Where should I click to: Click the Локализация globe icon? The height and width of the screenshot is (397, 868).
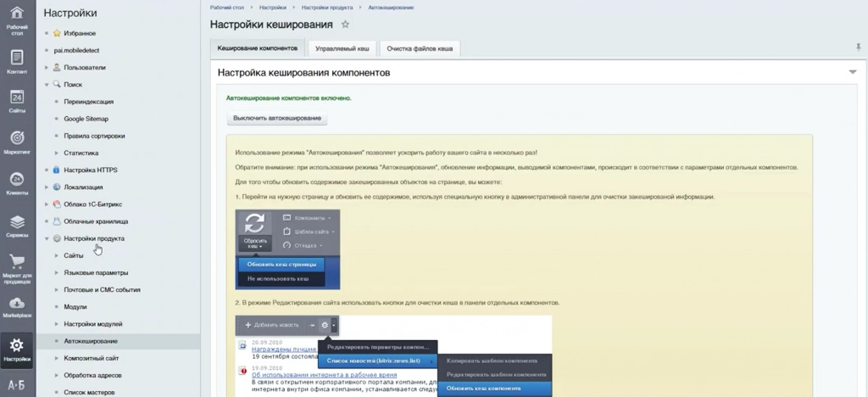pos(57,187)
